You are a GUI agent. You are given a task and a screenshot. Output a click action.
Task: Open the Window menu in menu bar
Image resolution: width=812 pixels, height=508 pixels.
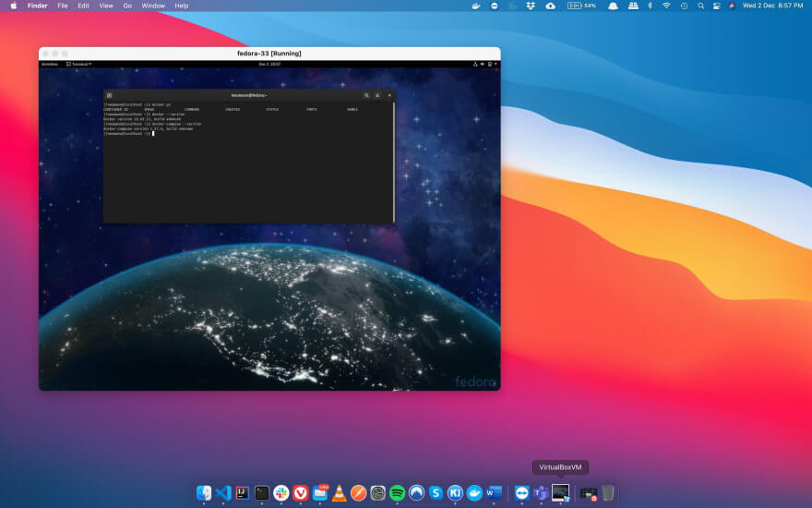click(153, 6)
